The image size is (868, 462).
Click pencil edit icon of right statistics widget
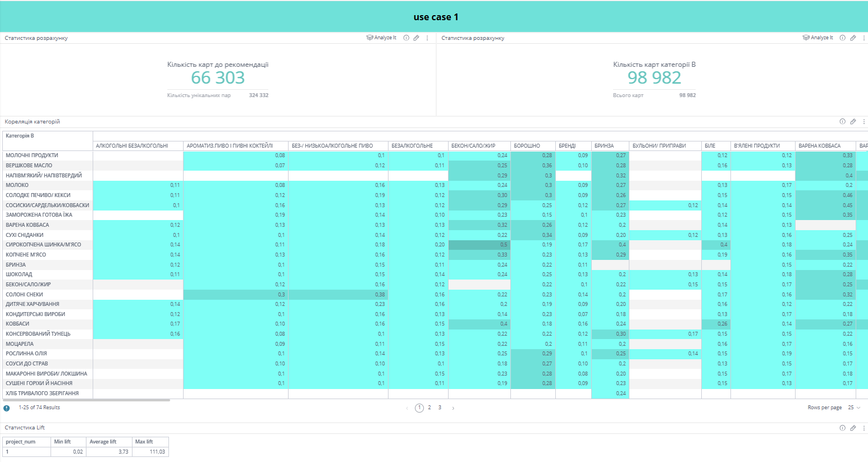coord(853,38)
